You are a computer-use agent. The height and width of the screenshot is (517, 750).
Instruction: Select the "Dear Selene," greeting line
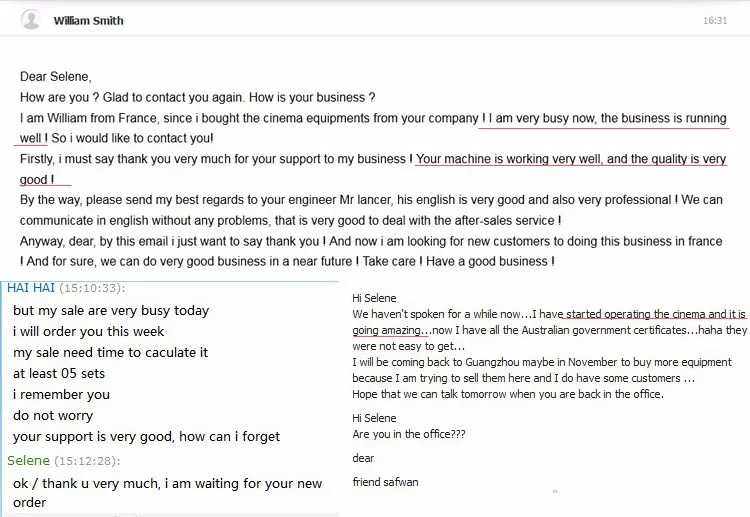(x=55, y=77)
